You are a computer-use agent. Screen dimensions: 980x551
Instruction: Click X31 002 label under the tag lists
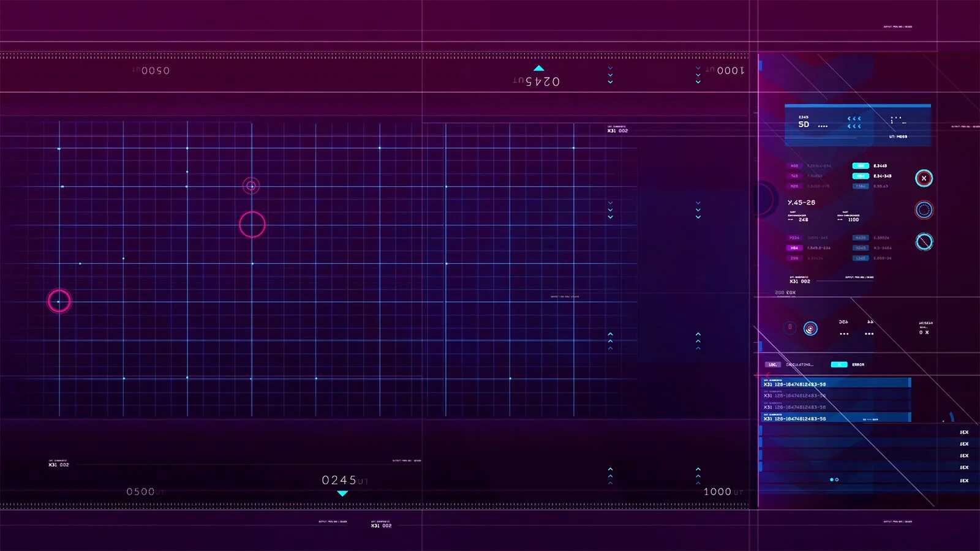[x=799, y=282]
